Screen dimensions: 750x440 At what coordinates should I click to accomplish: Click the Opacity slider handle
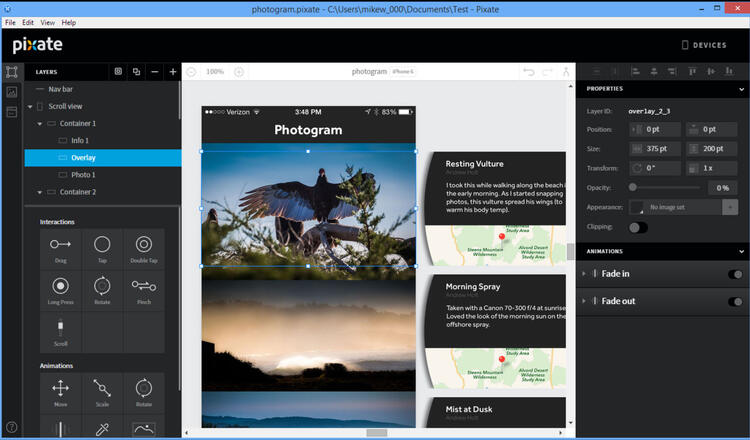click(633, 187)
